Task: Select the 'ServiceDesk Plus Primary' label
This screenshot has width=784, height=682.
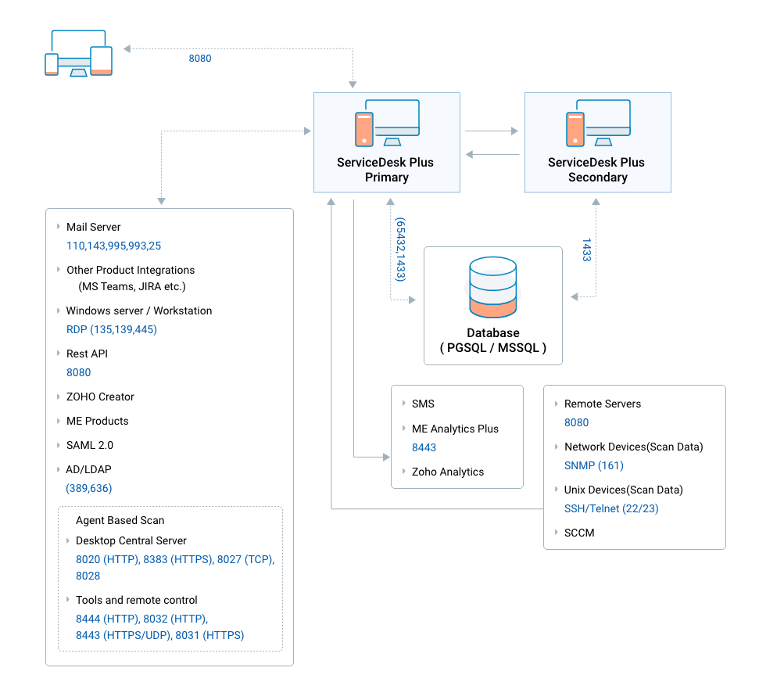Action: [385, 170]
